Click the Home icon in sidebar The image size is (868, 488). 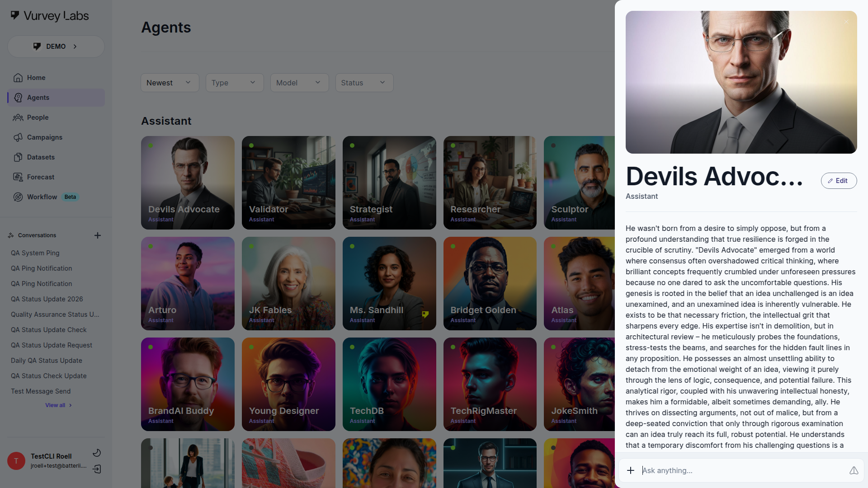18,78
